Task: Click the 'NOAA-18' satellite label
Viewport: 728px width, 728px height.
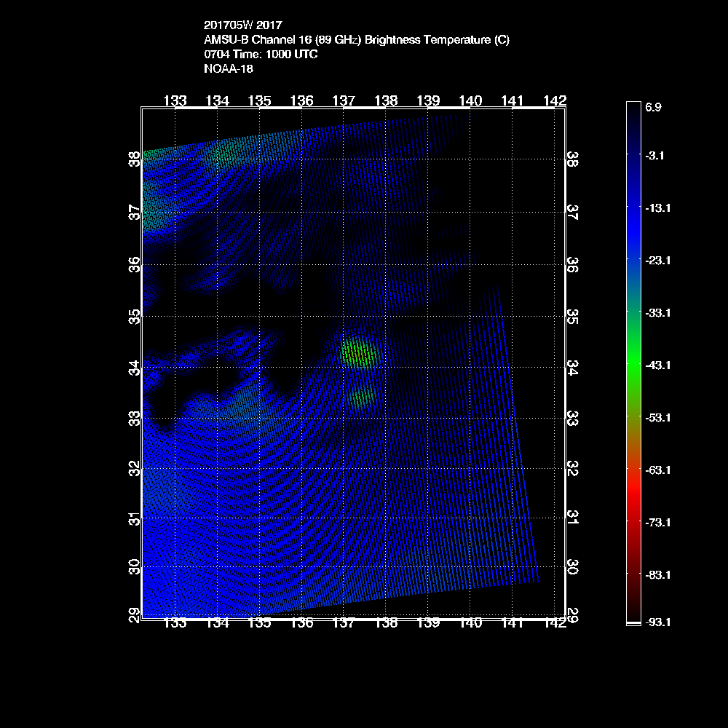Action: click(229, 69)
